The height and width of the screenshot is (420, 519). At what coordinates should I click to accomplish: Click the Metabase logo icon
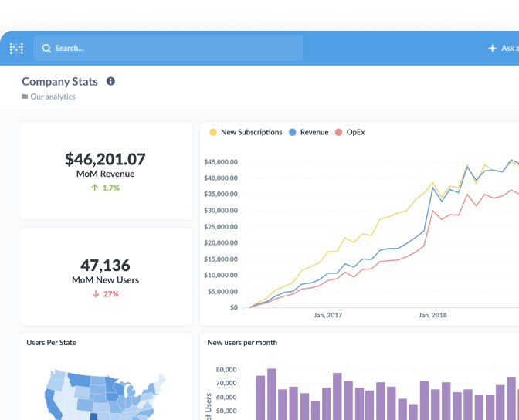16,48
